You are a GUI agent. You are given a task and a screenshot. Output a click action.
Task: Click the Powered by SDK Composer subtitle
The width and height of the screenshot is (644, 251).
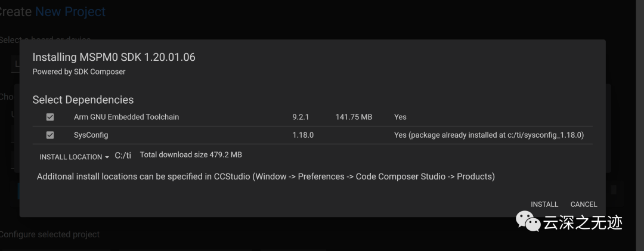[x=79, y=72]
